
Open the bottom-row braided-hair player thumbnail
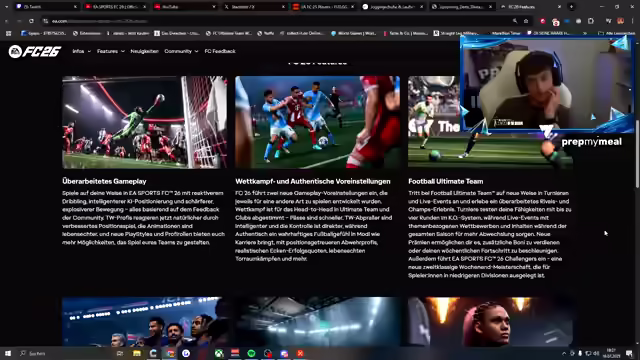coord(490,322)
